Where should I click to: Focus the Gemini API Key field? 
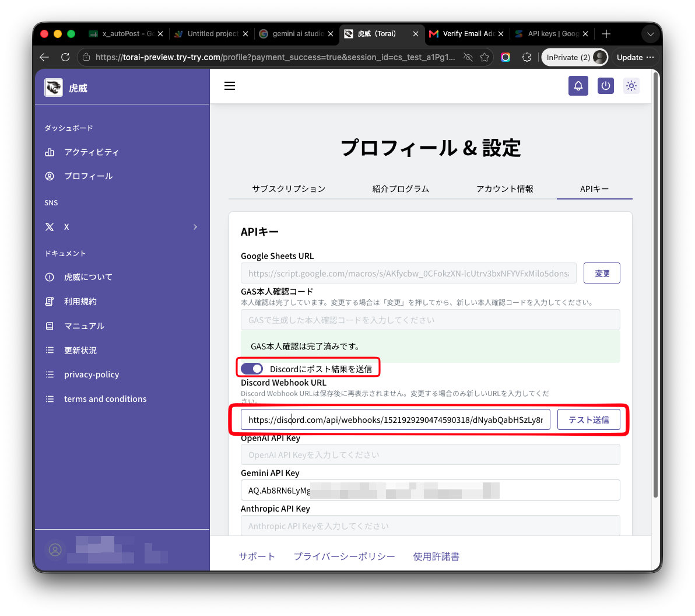click(x=430, y=490)
